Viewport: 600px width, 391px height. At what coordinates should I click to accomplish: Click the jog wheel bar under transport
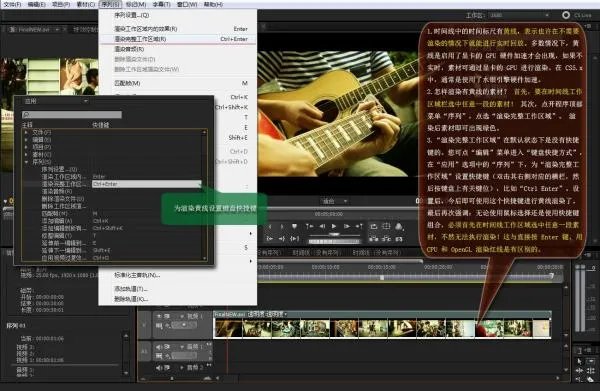[x=334, y=241]
